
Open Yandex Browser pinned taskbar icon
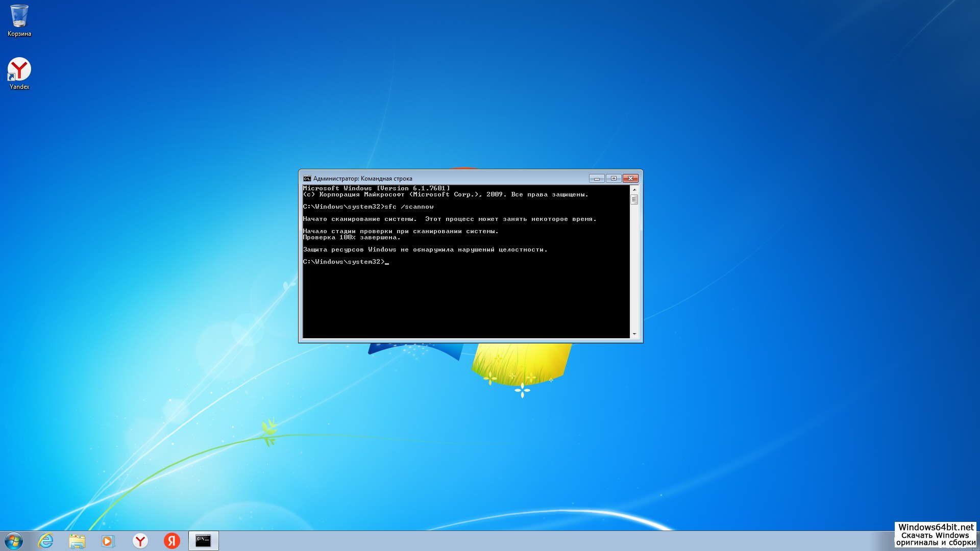click(140, 541)
